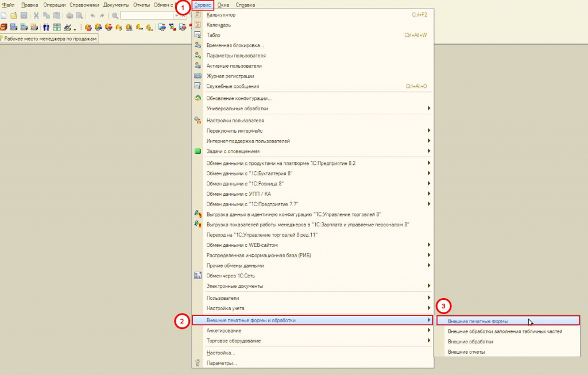The width and height of the screenshot is (588, 375).
Task: Expand arrow for Обмен данными с "1С:Бухгалтерия 8"
Action: 429,173
